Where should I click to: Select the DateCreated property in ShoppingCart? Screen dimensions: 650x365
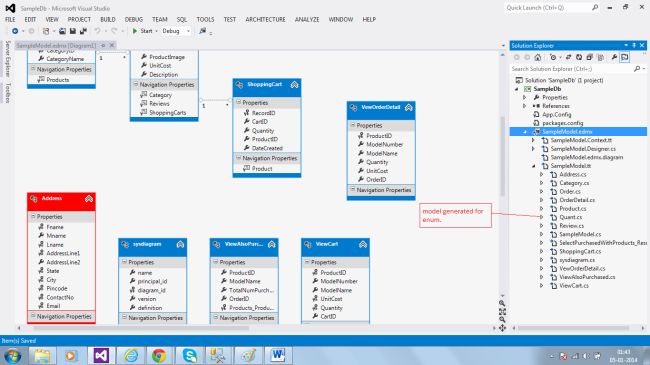click(x=267, y=148)
